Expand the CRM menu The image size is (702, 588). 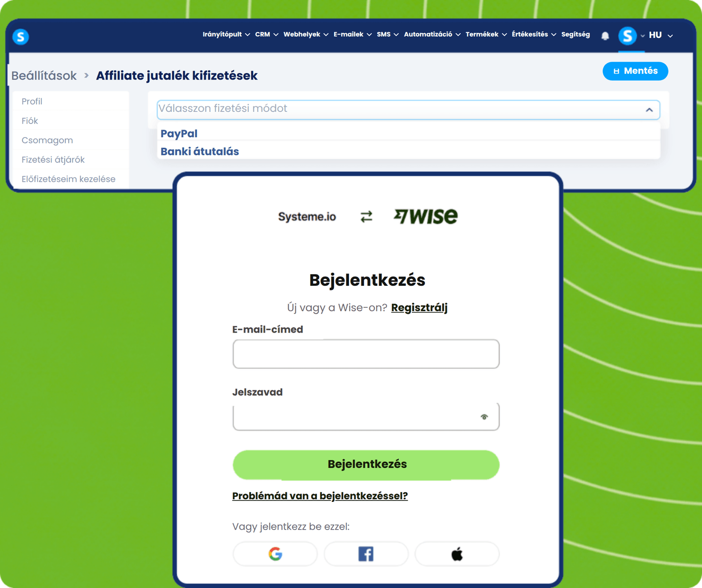click(x=267, y=35)
